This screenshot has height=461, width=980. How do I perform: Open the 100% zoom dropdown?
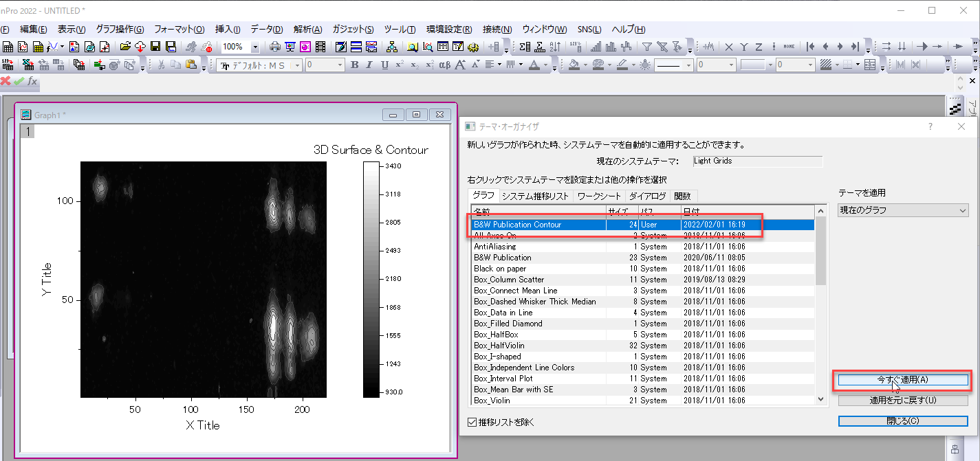255,47
